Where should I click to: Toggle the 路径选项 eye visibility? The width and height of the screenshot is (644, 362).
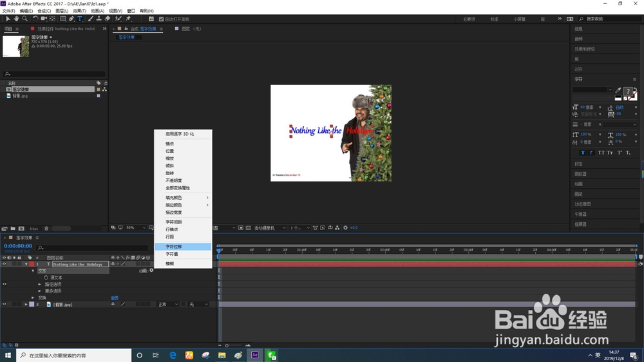[5, 284]
